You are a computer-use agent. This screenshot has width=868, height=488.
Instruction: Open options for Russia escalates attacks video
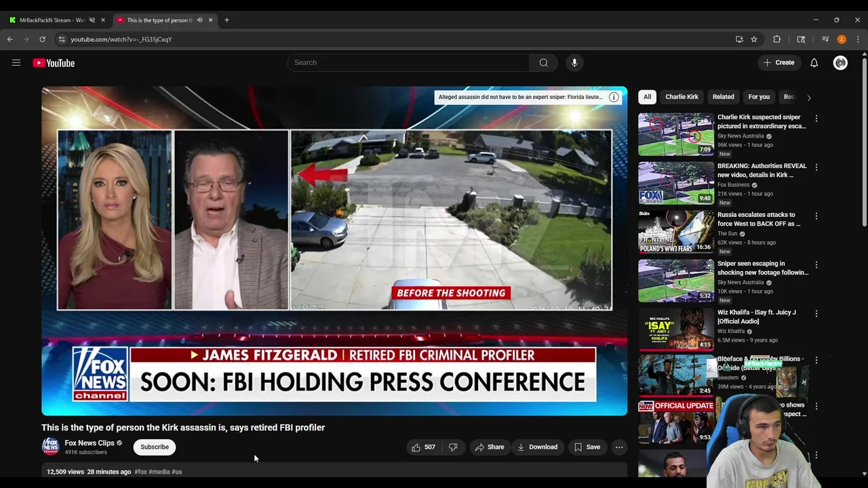816,216
